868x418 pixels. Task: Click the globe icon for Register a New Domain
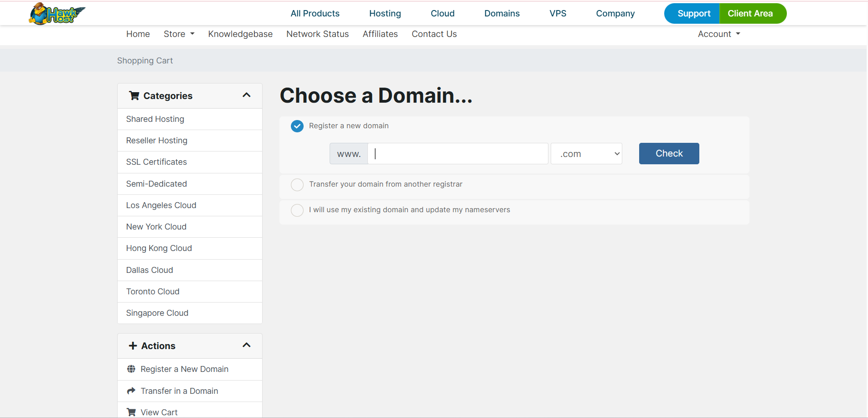pyautogui.click(x=131, y=369)
